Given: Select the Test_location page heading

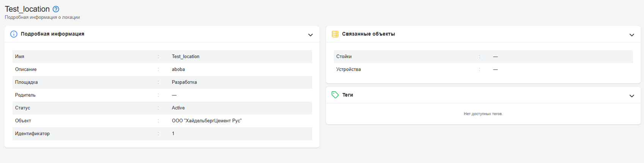Looking at the screenshot, I should point(27,9).
